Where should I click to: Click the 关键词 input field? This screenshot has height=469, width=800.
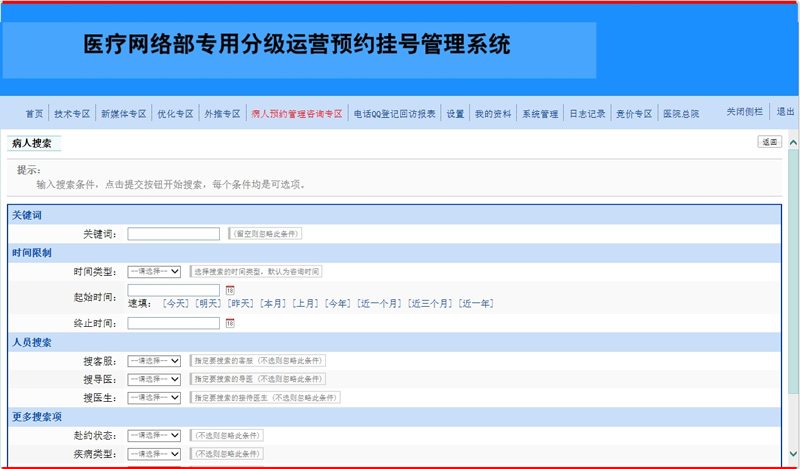173,234
